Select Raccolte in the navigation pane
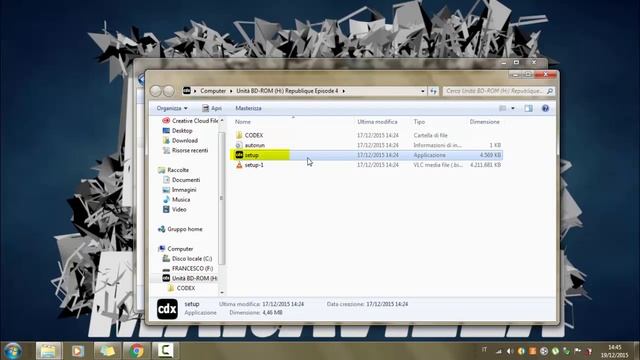Screen dimensions: 640x360 (173, 170)
